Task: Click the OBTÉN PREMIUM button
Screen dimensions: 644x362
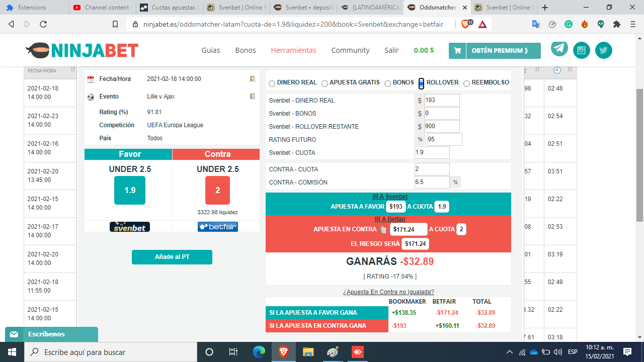Action: [495, 51]
